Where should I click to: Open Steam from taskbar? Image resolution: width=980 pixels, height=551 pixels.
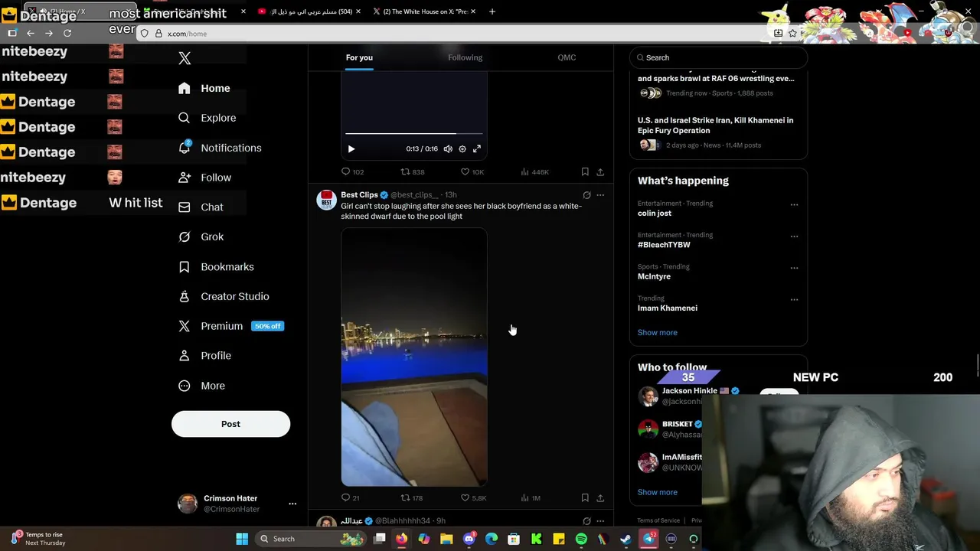pos(626,539)
